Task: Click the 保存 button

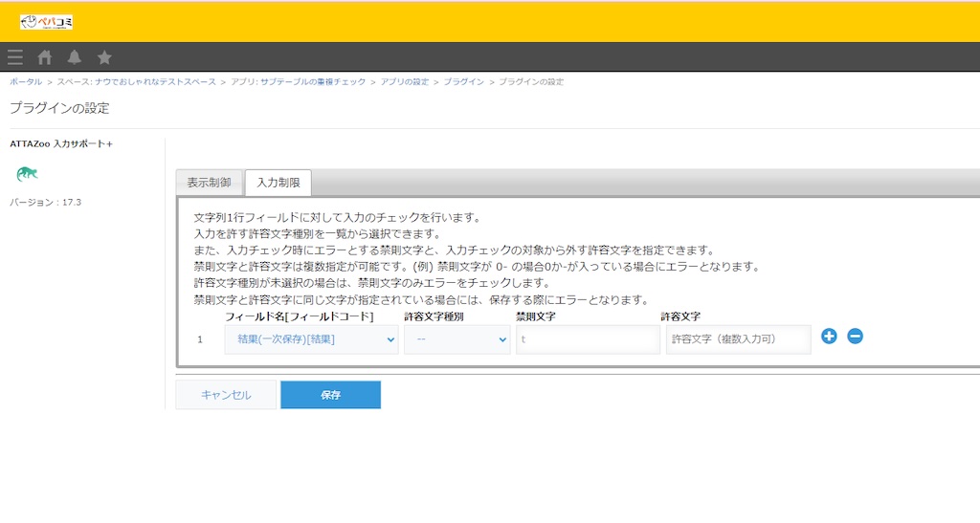Action: (x=330, y=395)
